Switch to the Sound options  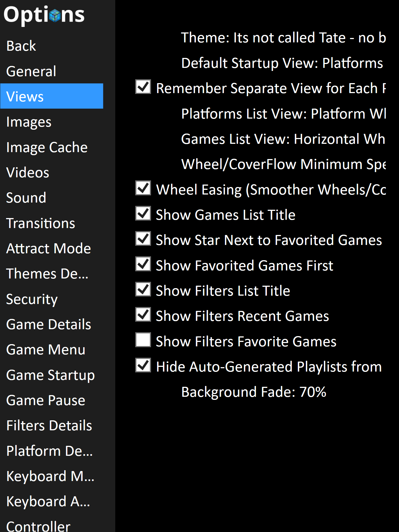26,198
